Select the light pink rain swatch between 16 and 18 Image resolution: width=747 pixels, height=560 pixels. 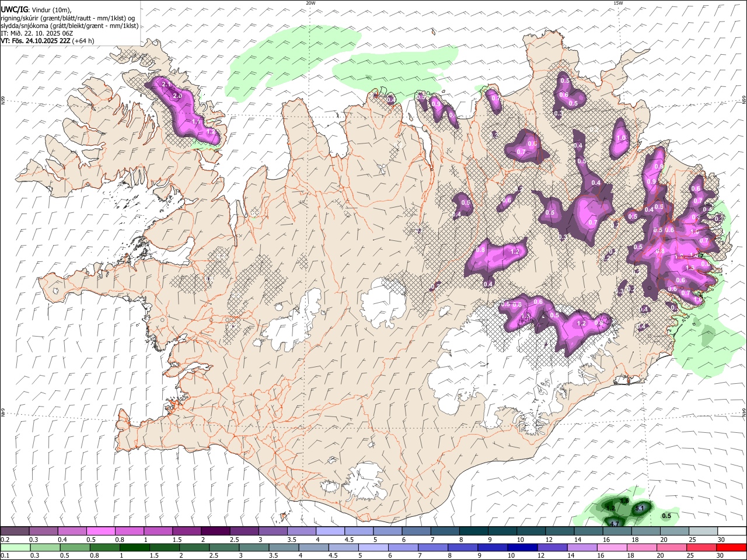tap(612, 548)
